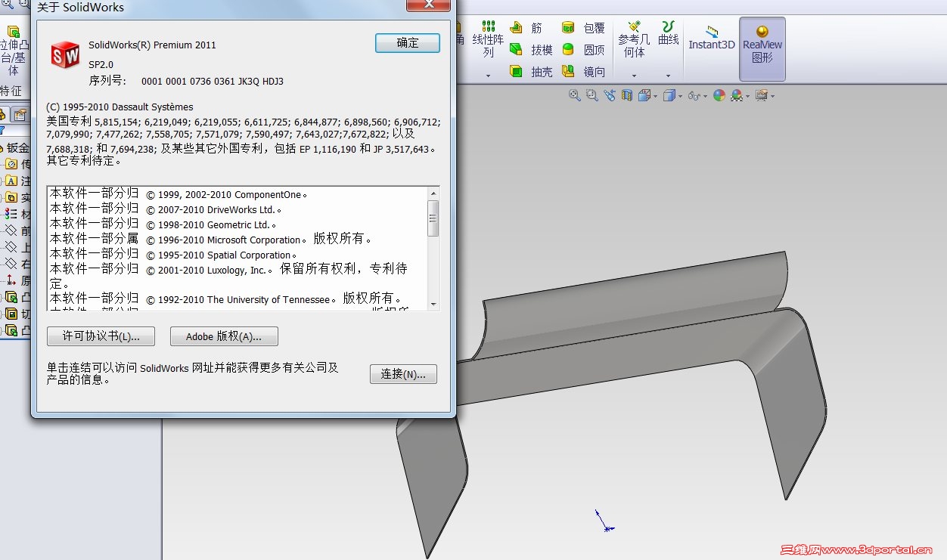Select the Front Plane (前) tree item
947x560 pixels.
[18, 231]
